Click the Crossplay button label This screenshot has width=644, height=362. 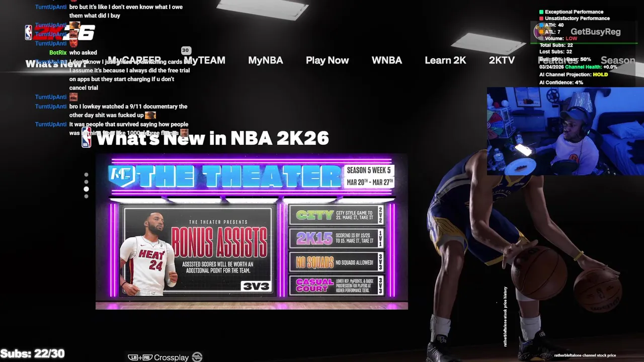pos(171,357)
